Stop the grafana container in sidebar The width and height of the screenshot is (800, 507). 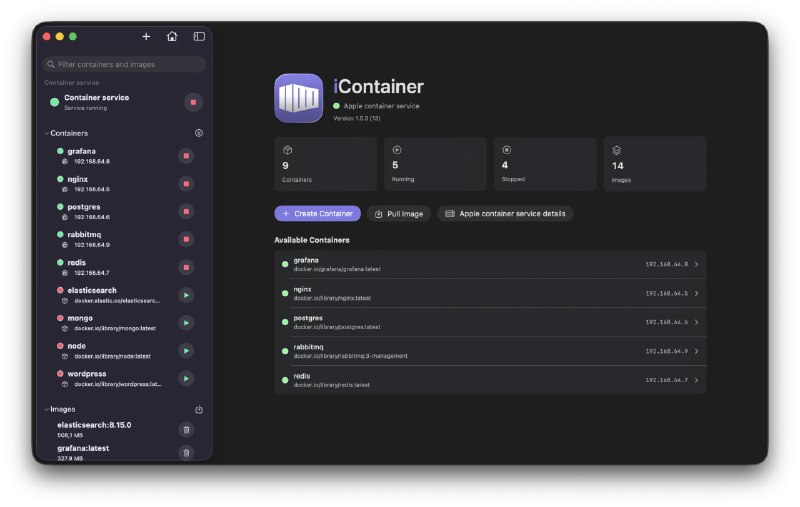pos(186,156)
